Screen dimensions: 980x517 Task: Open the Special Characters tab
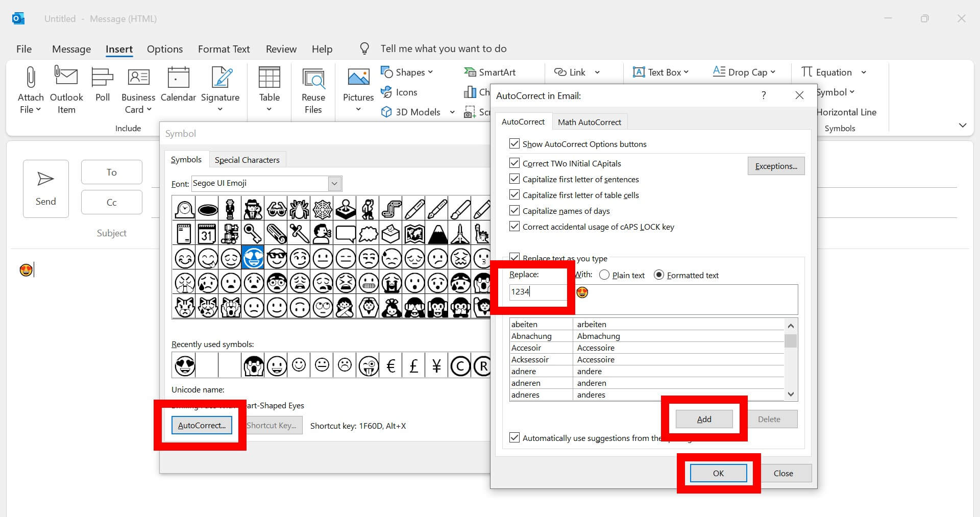[247, 159]
